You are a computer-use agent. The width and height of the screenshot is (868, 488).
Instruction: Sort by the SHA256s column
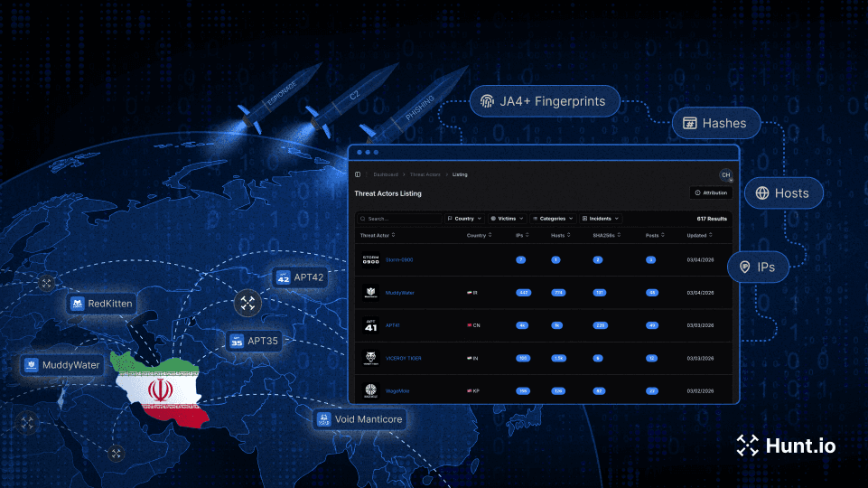606,235
